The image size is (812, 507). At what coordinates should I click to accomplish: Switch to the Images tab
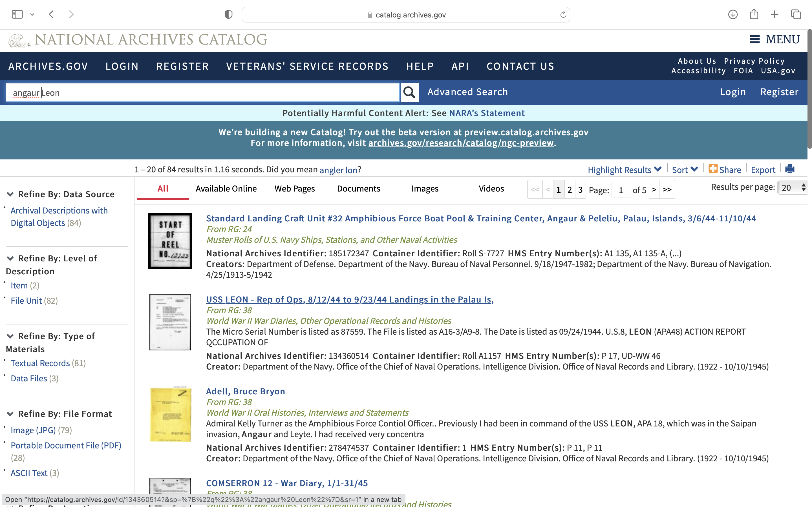[x=424, y=188]
